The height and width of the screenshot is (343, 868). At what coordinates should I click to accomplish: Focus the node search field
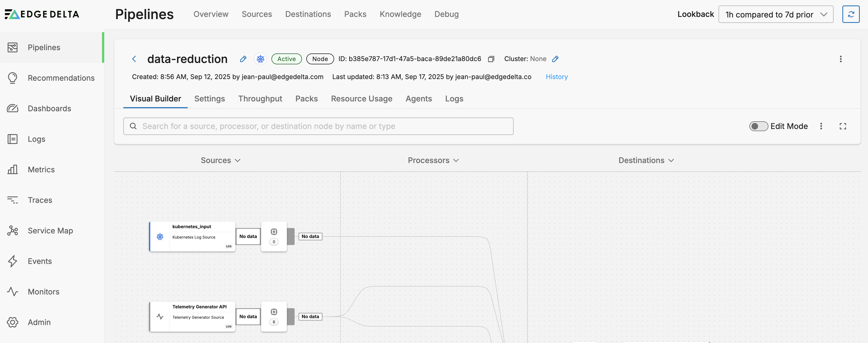(318, 126)
